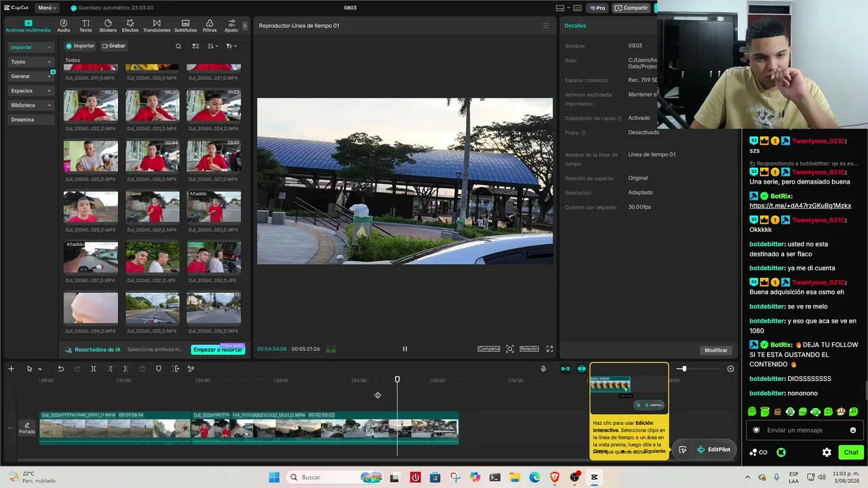Click the preview snapshot focus icon

point(510,349)
